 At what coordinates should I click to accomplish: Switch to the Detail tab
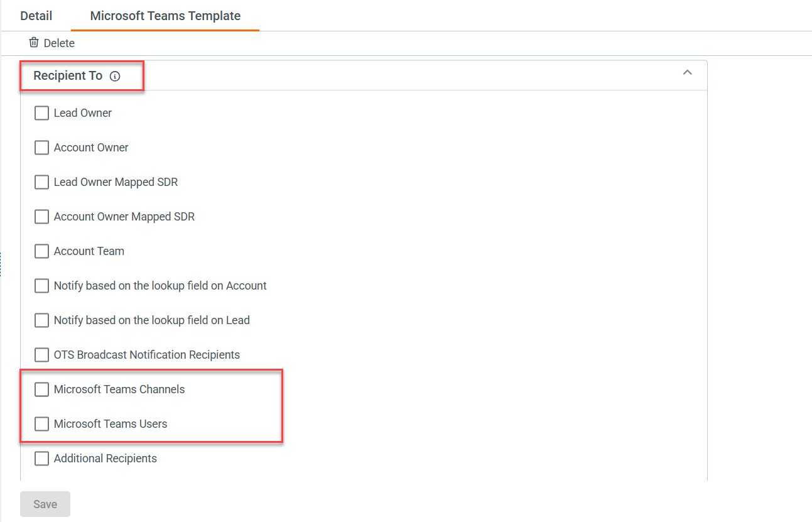(x=36, y=16)
